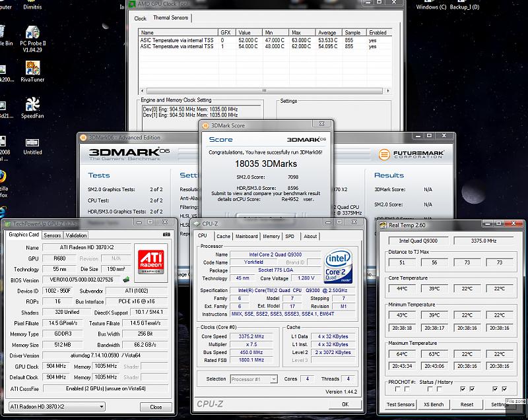Click the GPU-Z screenshot camera icon
The width and height of the screenshot is (528, 420).
click(166, 234)
